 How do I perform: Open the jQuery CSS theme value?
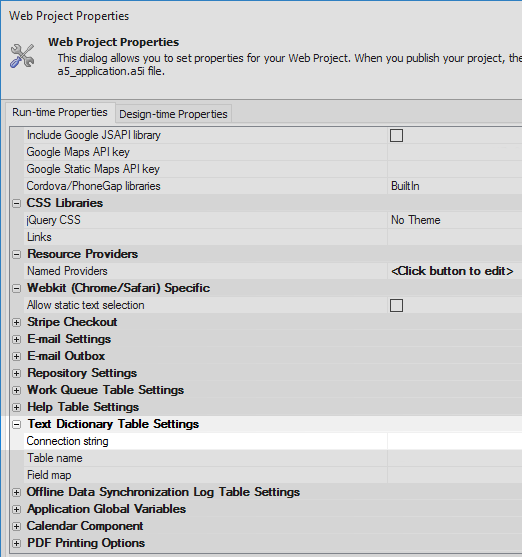454,220
